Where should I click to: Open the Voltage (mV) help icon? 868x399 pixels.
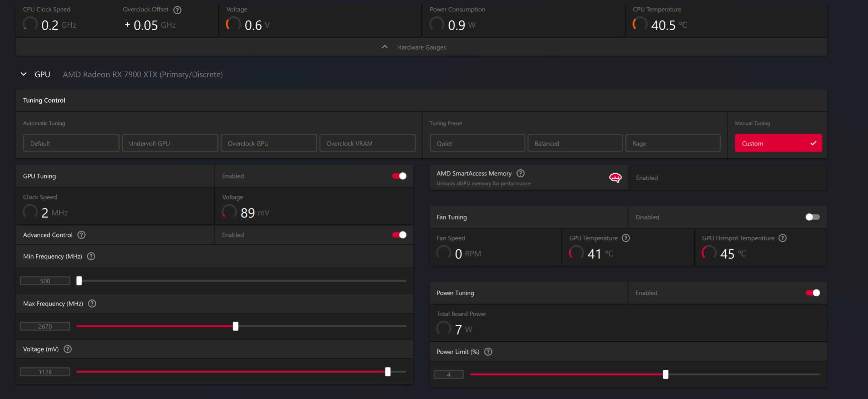tap(68, 349)
